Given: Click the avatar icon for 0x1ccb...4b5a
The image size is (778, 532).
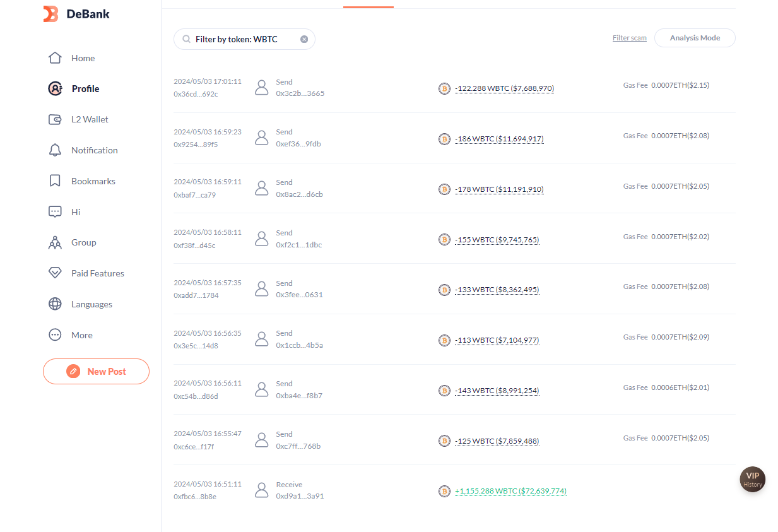Looking at the screenshot, I should click(x=262, y=339).
